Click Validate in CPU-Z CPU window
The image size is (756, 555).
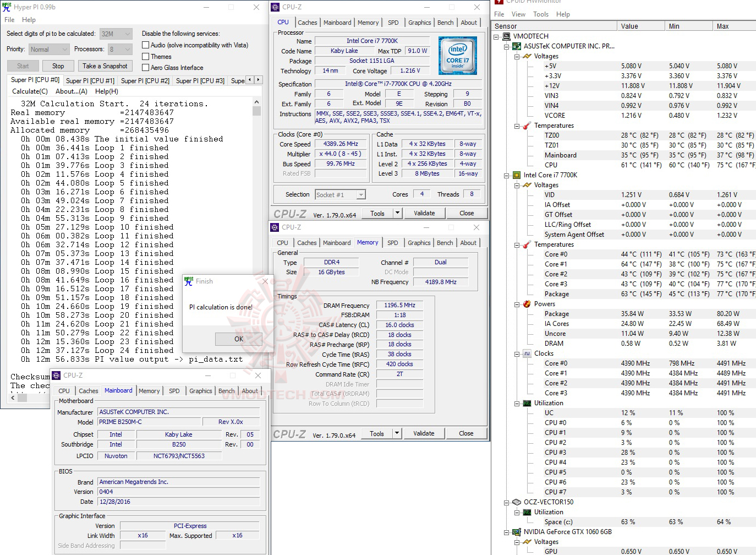[424, 213]
